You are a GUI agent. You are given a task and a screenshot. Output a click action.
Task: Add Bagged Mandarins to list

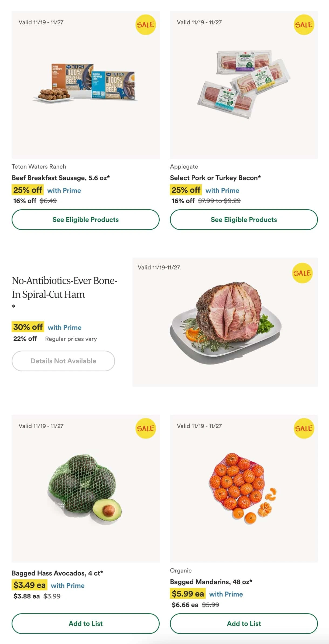point(244,624)
